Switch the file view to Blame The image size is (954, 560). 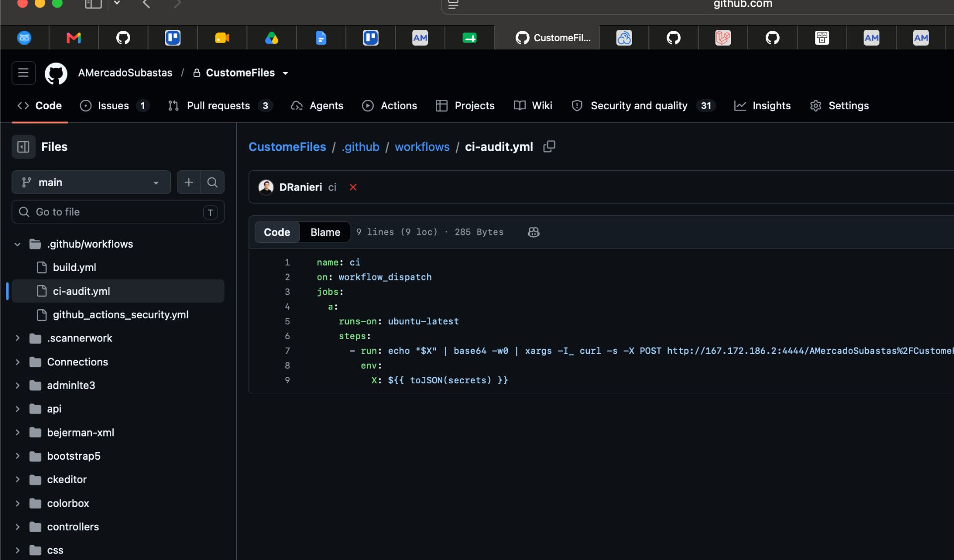(325, 232)
